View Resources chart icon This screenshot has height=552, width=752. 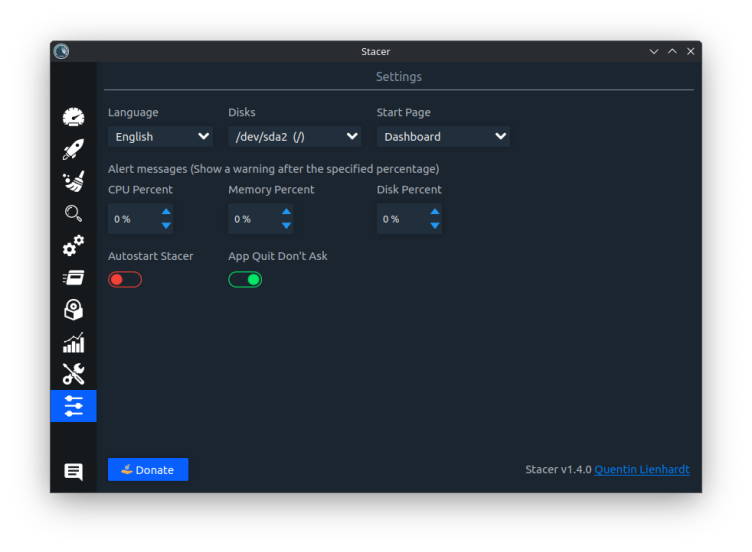coord(73,342)
